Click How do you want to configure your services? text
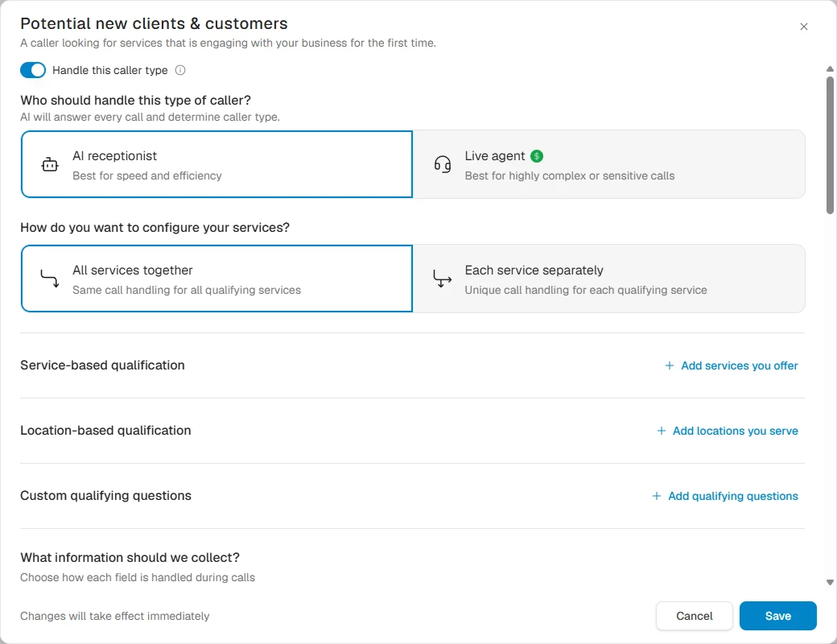The image size is (837, 644). click(155, 228)
